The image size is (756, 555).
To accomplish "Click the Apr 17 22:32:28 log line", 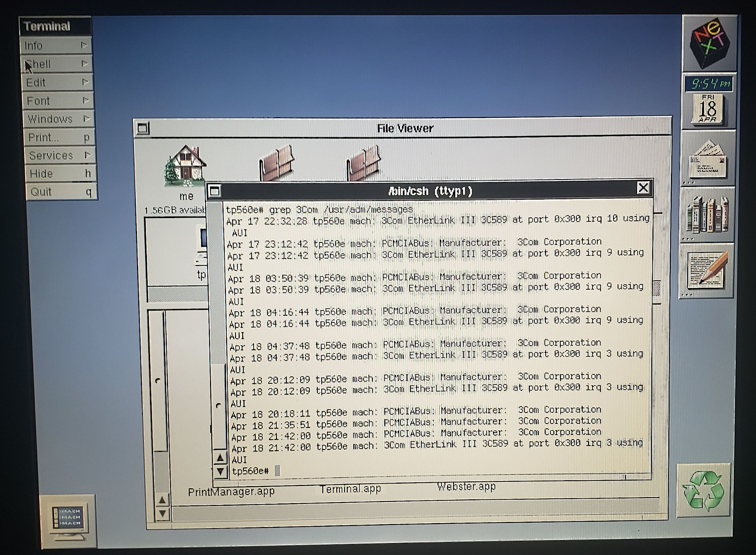I will [x=437, y=220].
